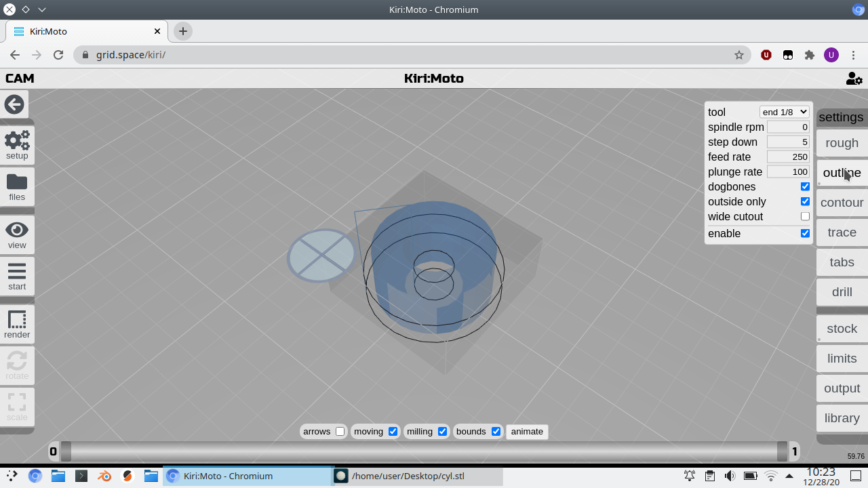The height and width of the screenshot is (488, 868).
Task: Switch to the outline operation tab
Action: (x=841, y=172)
